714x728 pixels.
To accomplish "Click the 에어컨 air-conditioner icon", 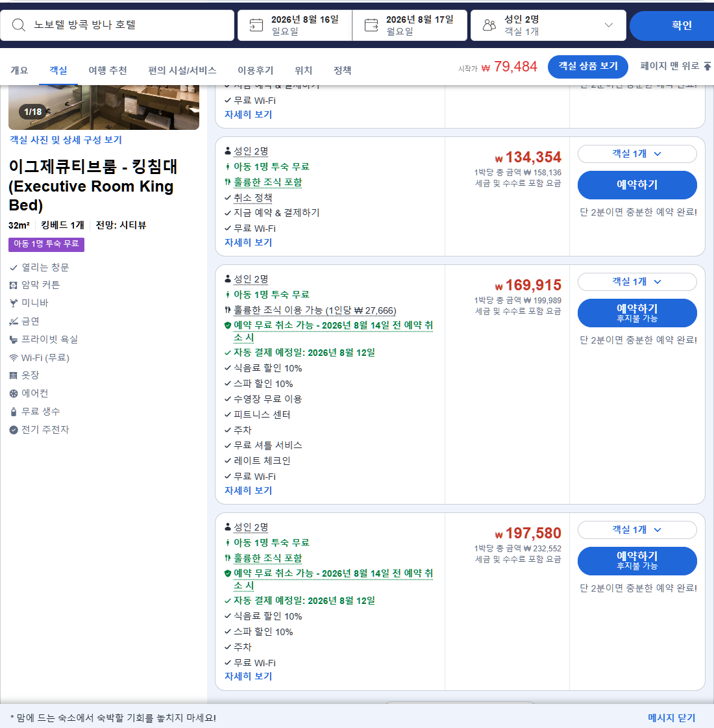I will coord(14,394).
